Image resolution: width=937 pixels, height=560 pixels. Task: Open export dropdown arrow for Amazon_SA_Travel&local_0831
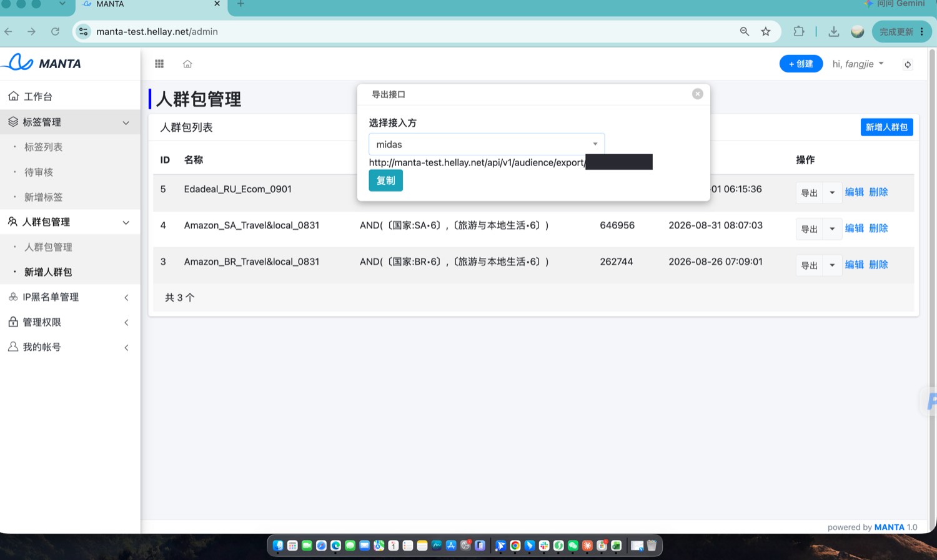point(832,228)
